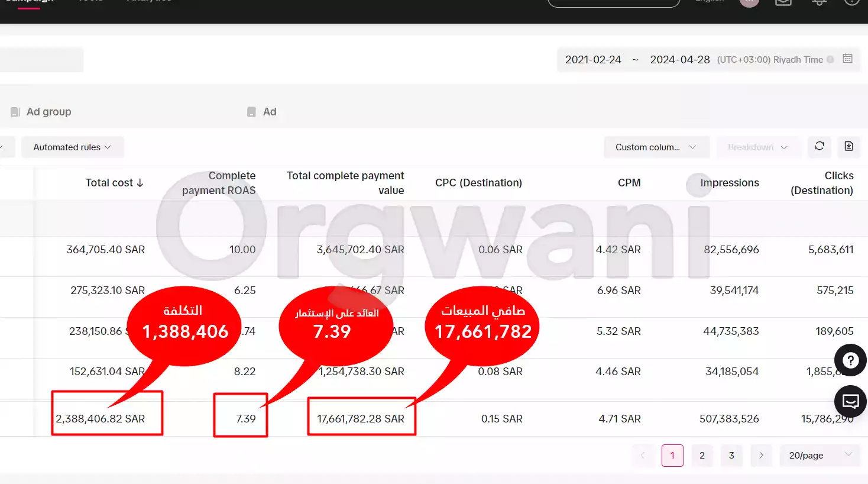Select total ROAS value 7.39 in table
The width and height of the screenshot is (868, 484).
[246, 419]
